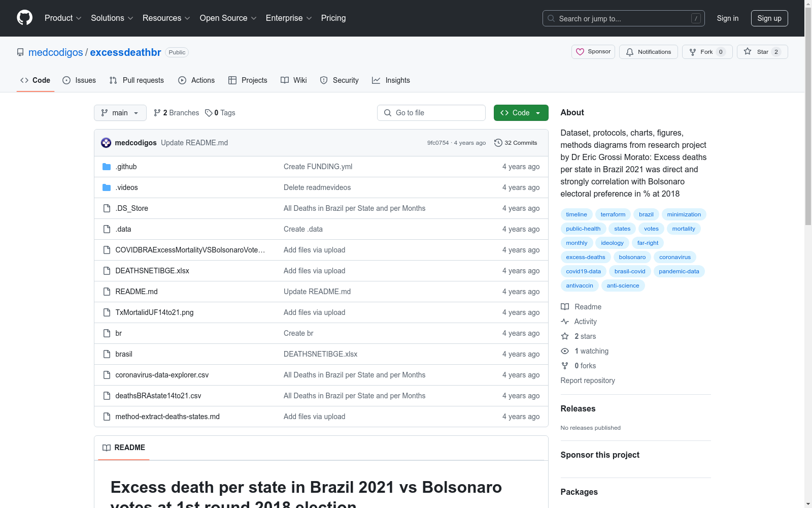Click the star icon to star repository
The image size is (812, 508).
coord(748,51)
